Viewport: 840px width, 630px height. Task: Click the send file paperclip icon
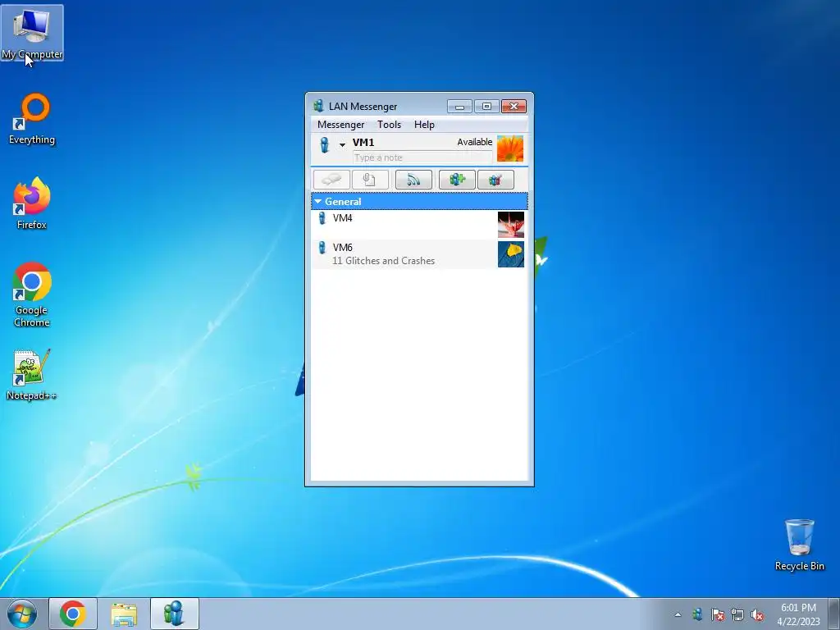370,180
